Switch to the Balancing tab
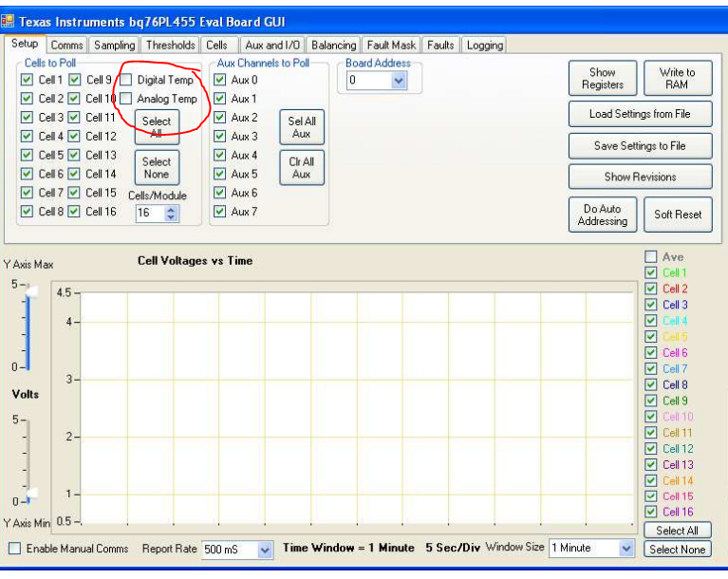This screenshot has width=728, height=579. click(x=333, y=45)
